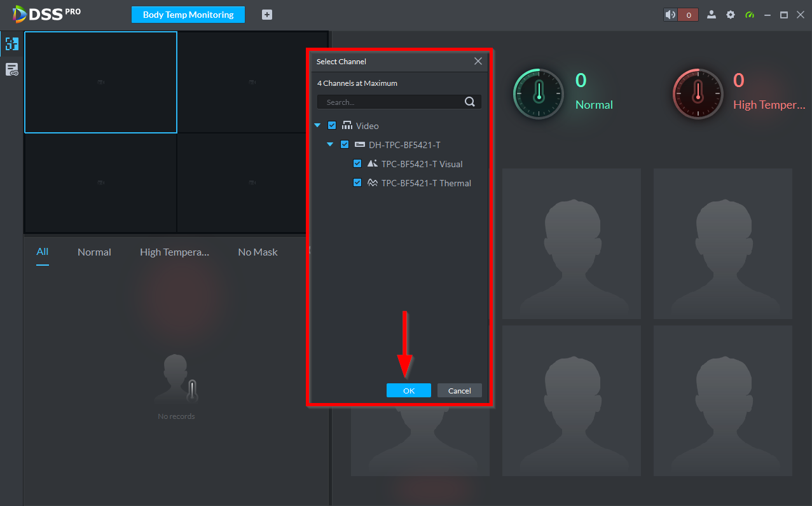Uncheck TPC-BF5421-T Visual channel
Screen dimensions: 812x506
pos(357,163)
